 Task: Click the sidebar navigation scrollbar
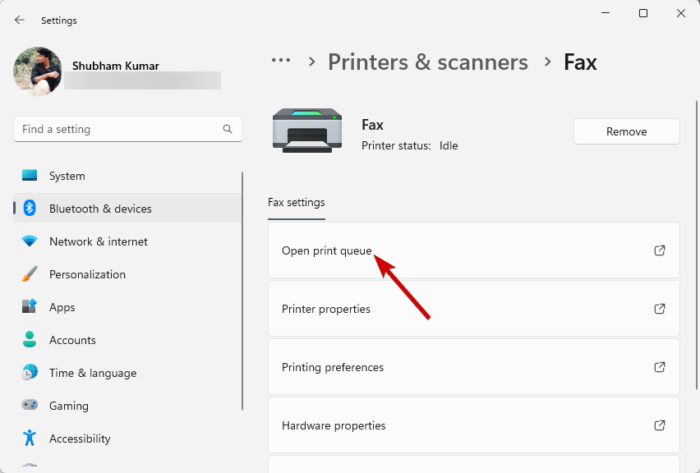click(x=242, y=290)
